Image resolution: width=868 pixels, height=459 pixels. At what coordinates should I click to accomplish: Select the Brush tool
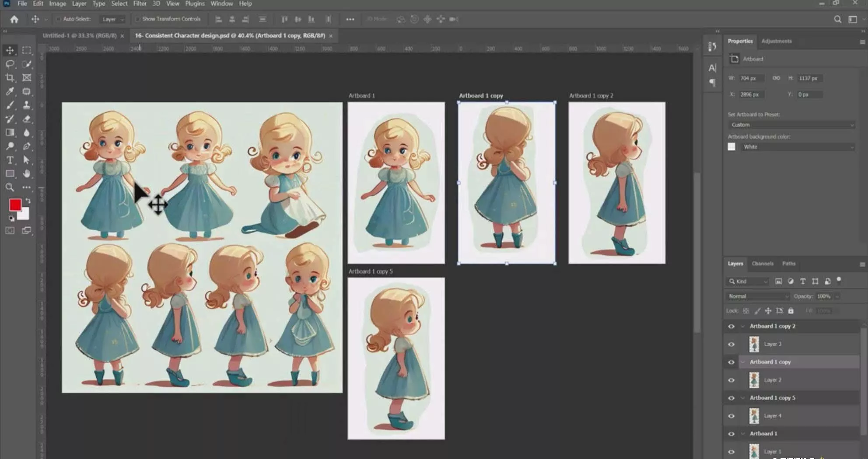point(10,105)
